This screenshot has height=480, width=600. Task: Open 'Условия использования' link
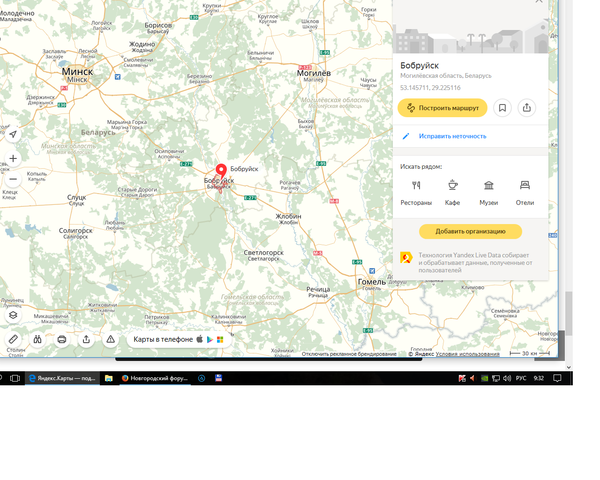467,354
